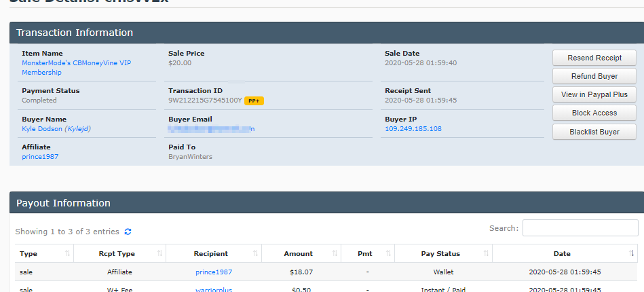Click the Amount column header

tap(301, 254)
